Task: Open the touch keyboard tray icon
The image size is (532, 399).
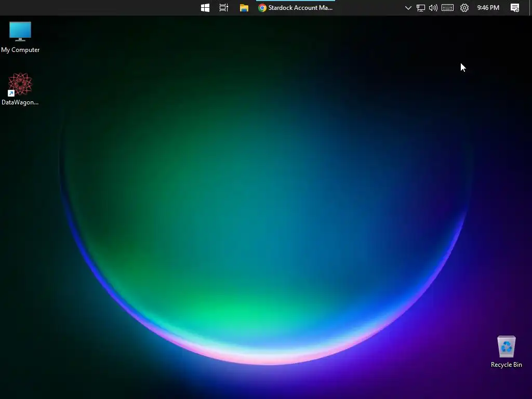Action: pyautogui.click(x=447, y=8)
